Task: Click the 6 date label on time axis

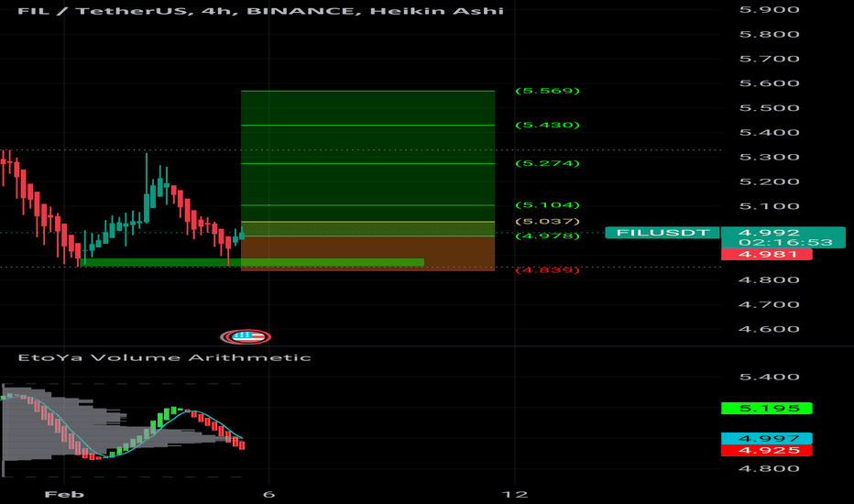Action: point(268,494)
